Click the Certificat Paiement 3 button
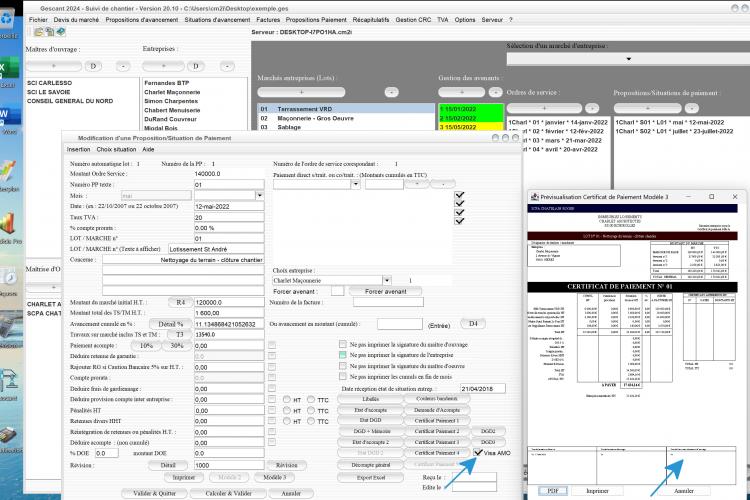This screenshot has height=500, width=750. pyautogui.click(x=437, y=442)
